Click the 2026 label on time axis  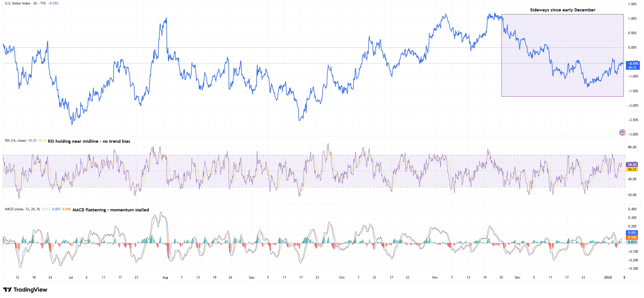tap(608, 277)
